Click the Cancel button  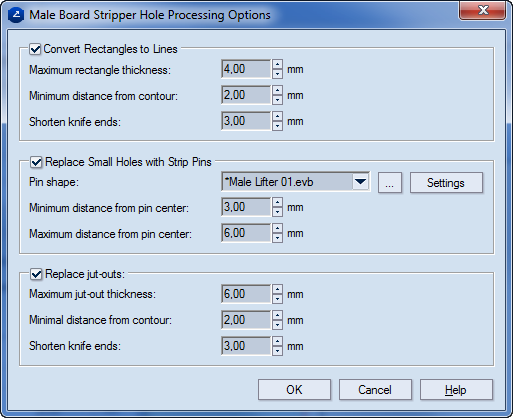(x=375, y=389)
